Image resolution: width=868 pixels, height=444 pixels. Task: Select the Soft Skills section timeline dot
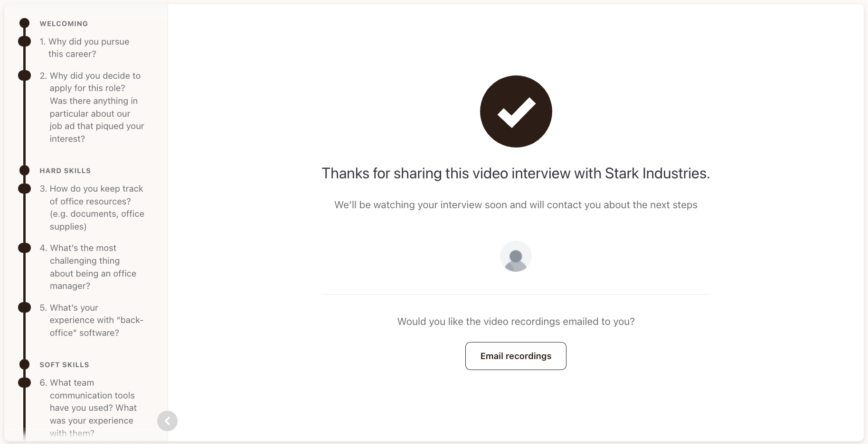click(x=25, y=364)
